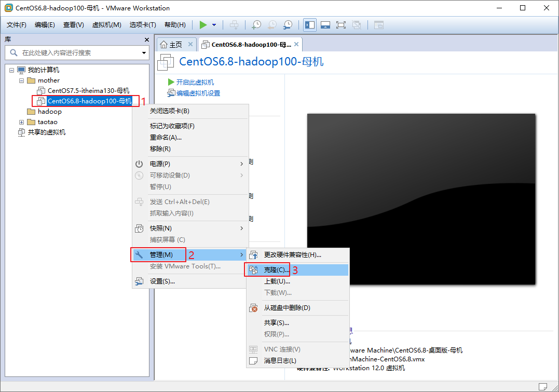Select the hadoop folder
Image resolution: width=559 pixels, height=392 pixels.
point(49,112)
